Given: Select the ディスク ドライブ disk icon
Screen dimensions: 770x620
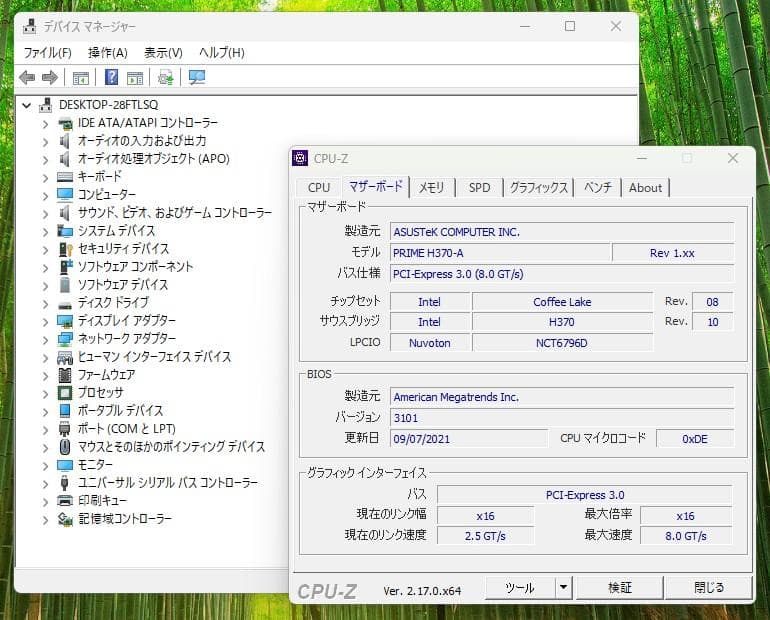Looking at the screenshot, I should tap(65, 305).
